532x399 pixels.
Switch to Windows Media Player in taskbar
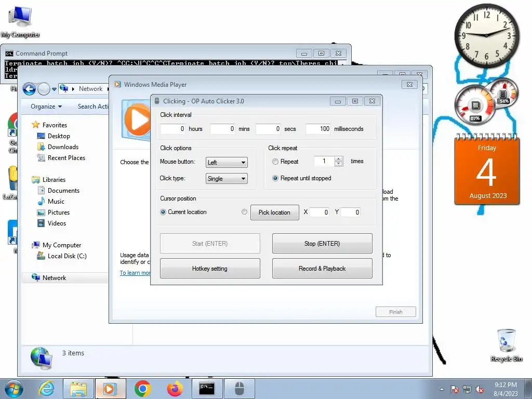click(110, 389)
